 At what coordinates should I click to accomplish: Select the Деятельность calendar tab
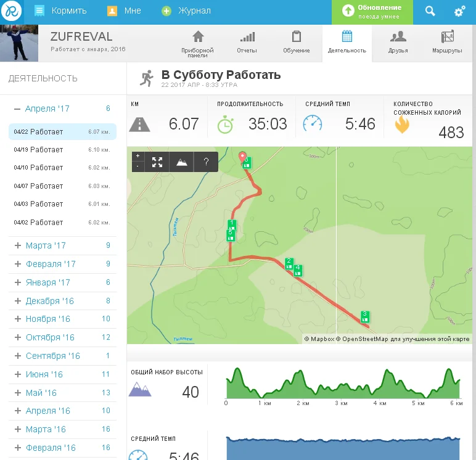[x=347, y=43]
